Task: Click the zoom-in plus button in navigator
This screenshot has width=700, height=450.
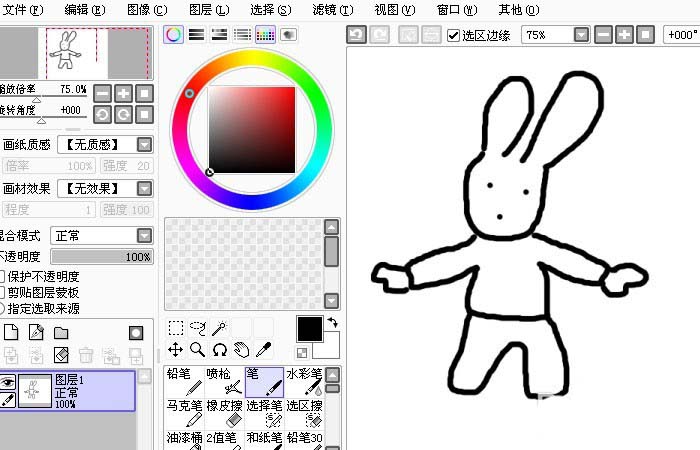Action: click(x=123, y=93)
